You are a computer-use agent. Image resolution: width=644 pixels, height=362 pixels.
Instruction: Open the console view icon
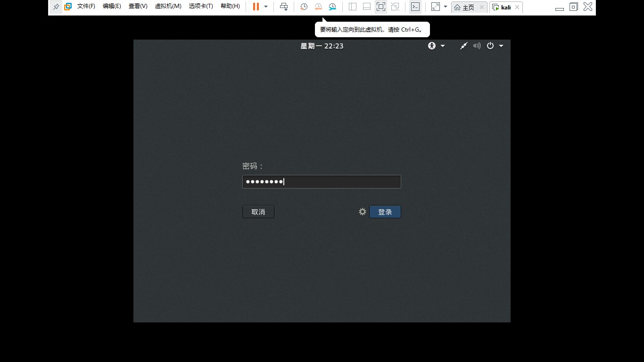(415, 7)
